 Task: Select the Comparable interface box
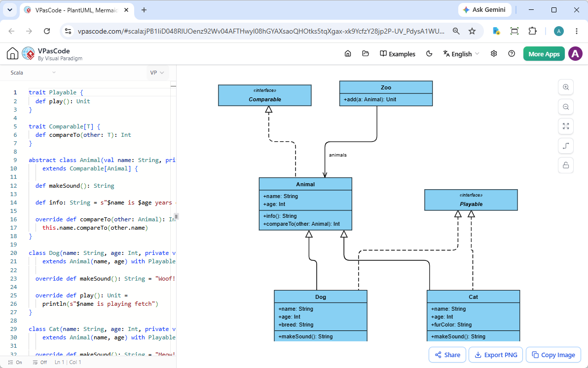265,95
